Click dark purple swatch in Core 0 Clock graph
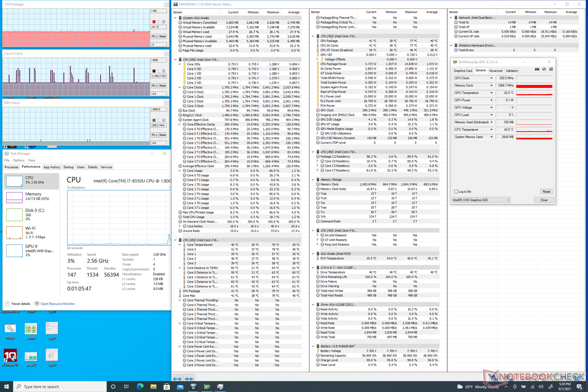Screen dimensions: 588x392 (154, 71)
